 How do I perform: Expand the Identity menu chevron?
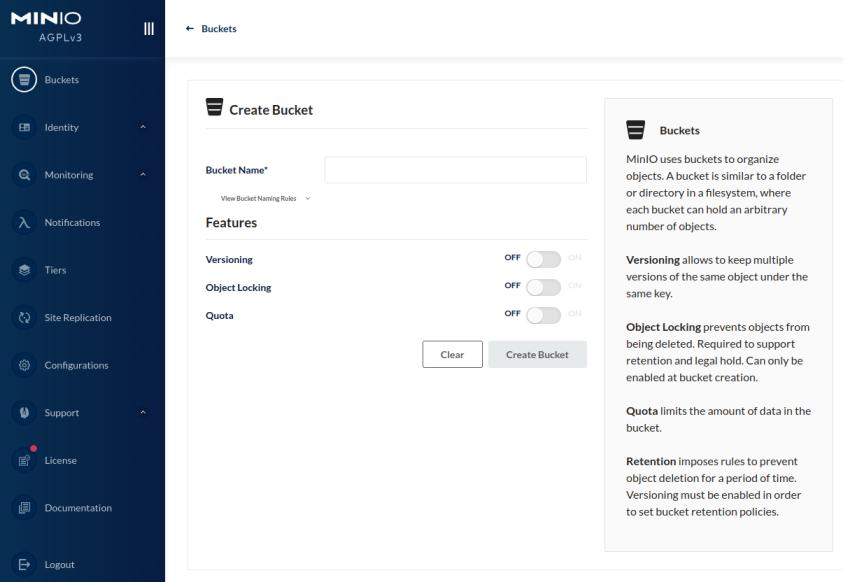pos(143,128)
